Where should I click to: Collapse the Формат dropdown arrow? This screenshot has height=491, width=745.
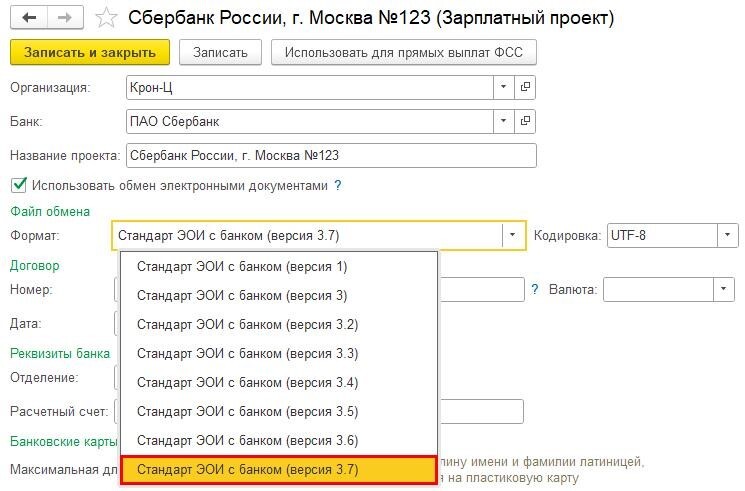(x=513, y=236)
